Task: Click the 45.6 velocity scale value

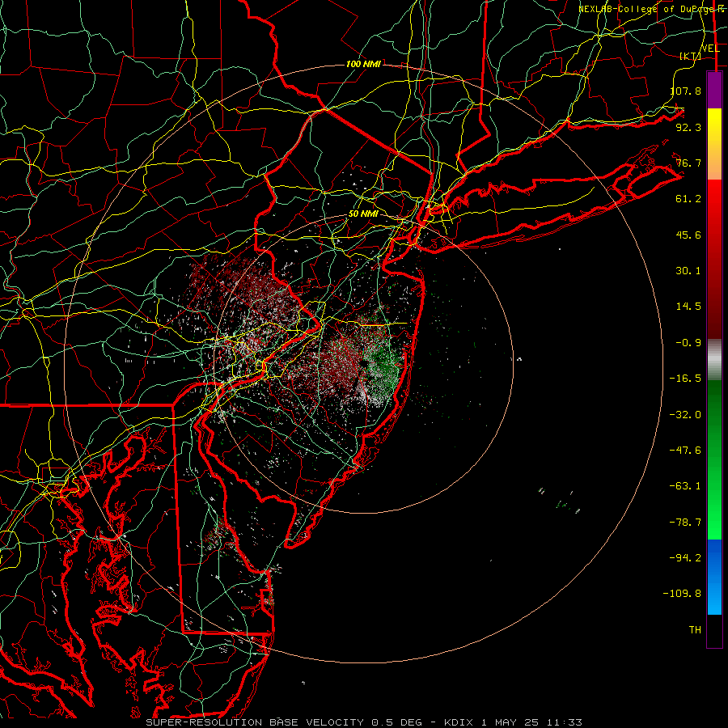Action: pos(688,235)
